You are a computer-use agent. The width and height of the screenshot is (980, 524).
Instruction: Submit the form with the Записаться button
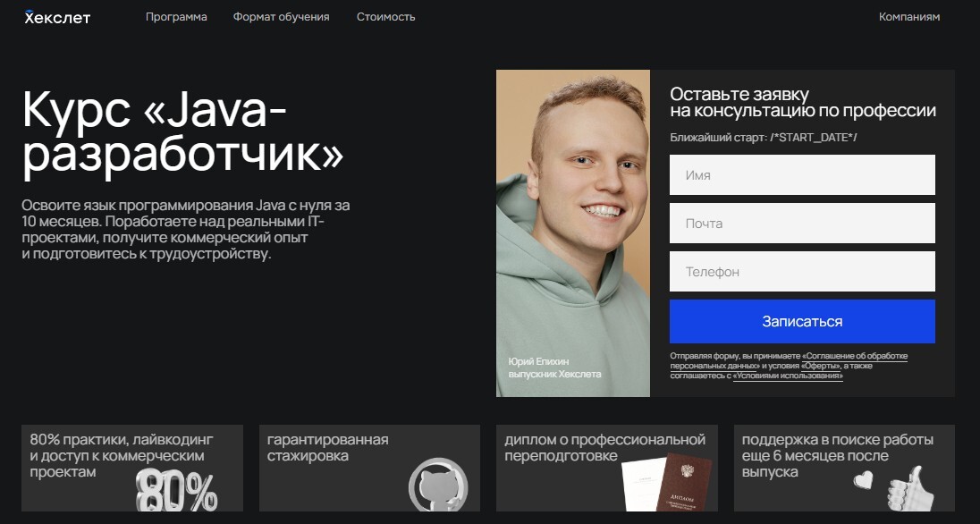click(802, 321)
